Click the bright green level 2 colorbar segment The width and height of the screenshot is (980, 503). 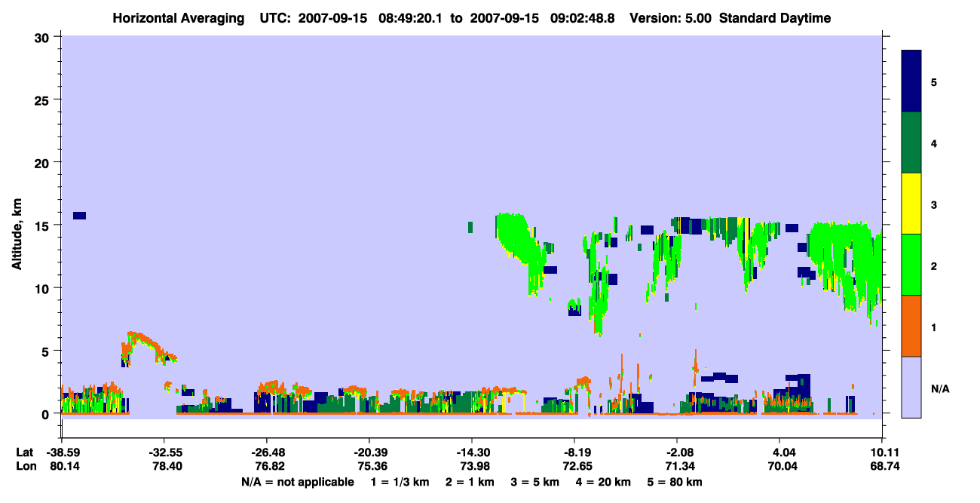point(911,265)
